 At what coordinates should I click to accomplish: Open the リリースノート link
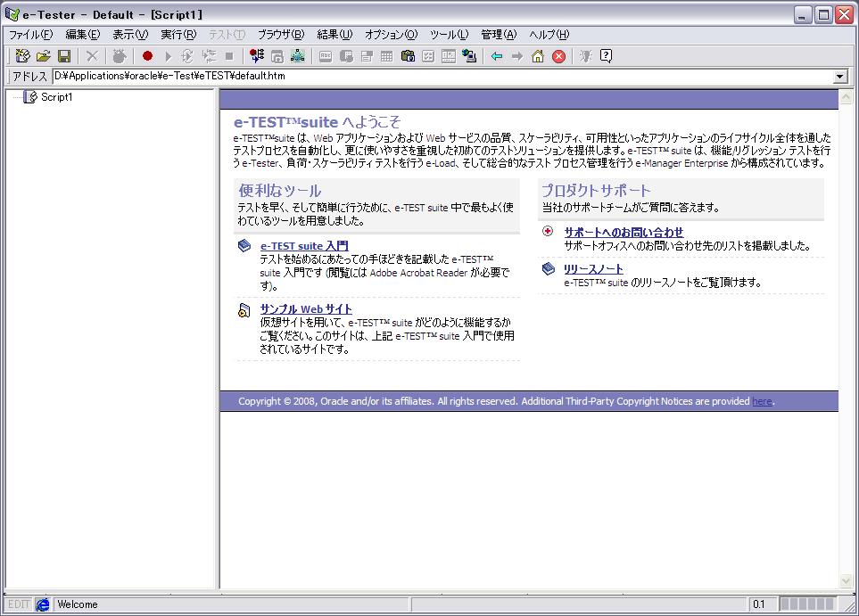tap(593, 269)
